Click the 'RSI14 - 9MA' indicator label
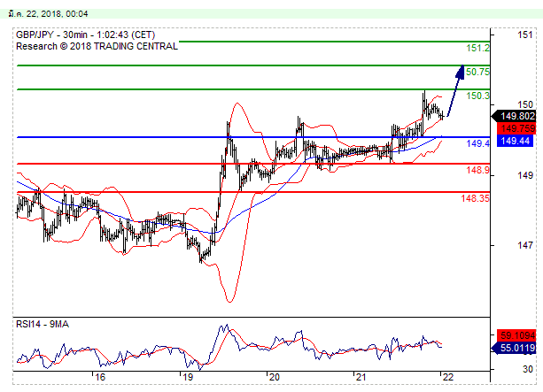This screenshot has width=543, height=392. coord(43,324)
